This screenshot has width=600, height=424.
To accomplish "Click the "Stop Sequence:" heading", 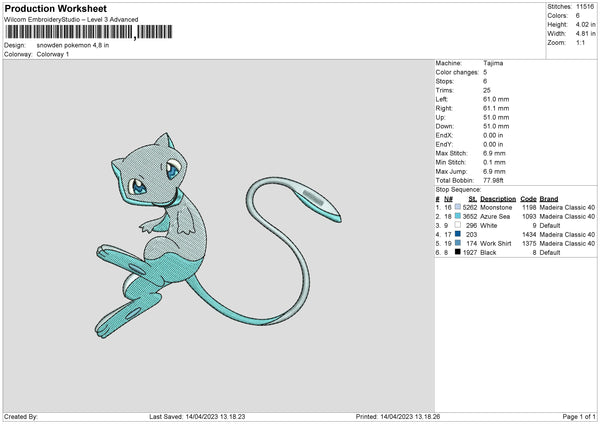I will pos(458,189).
